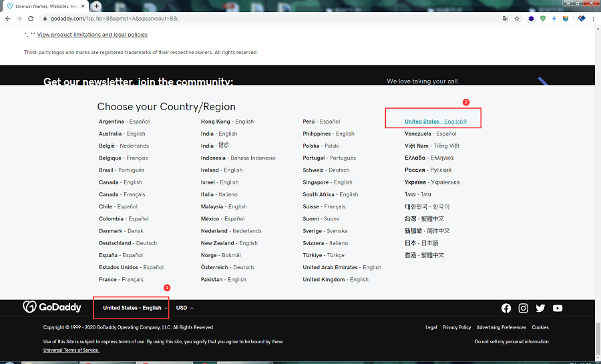This screenshot has height=364, width=601.
Task: Collapse the United States - English selector
Action: (x=135, y=308)
